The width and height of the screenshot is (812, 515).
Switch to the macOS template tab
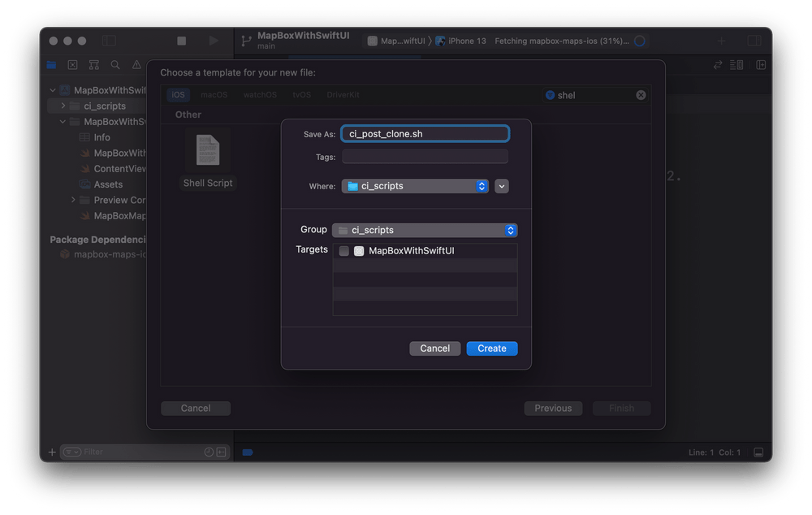tap(214, 94)
